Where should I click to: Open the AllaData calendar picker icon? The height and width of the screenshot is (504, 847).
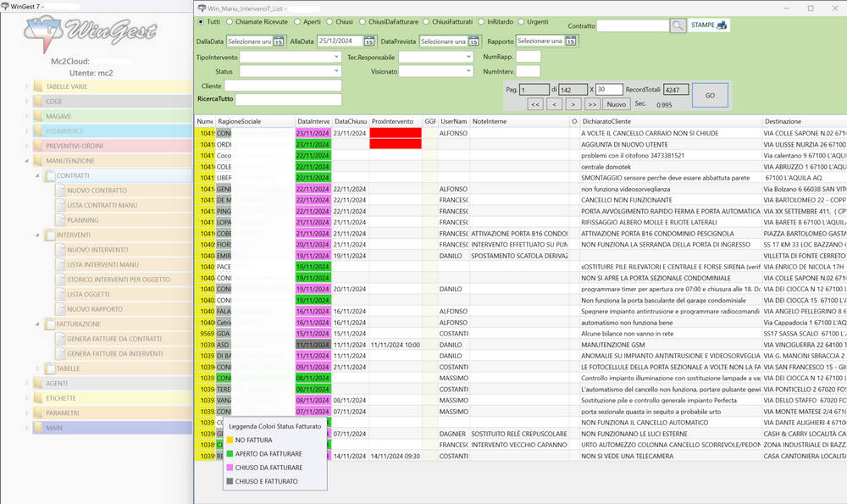369,42
